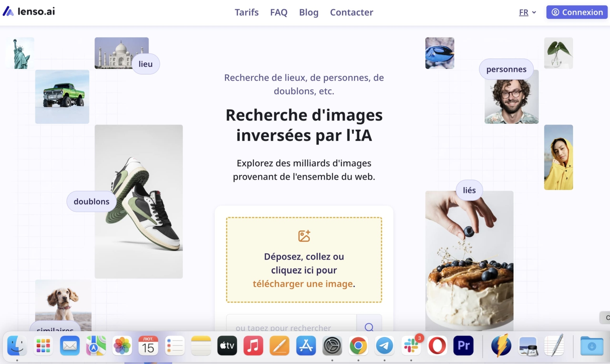Screen dimensions: 610x364
Task: Open the Opera browser from the dock
Action: click(437, 345)
